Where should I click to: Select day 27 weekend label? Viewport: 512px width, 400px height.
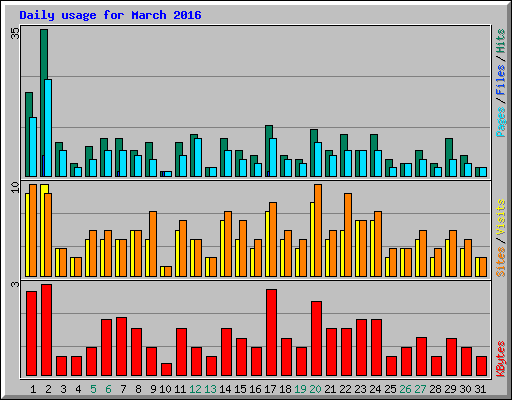[x=420, y=389]
